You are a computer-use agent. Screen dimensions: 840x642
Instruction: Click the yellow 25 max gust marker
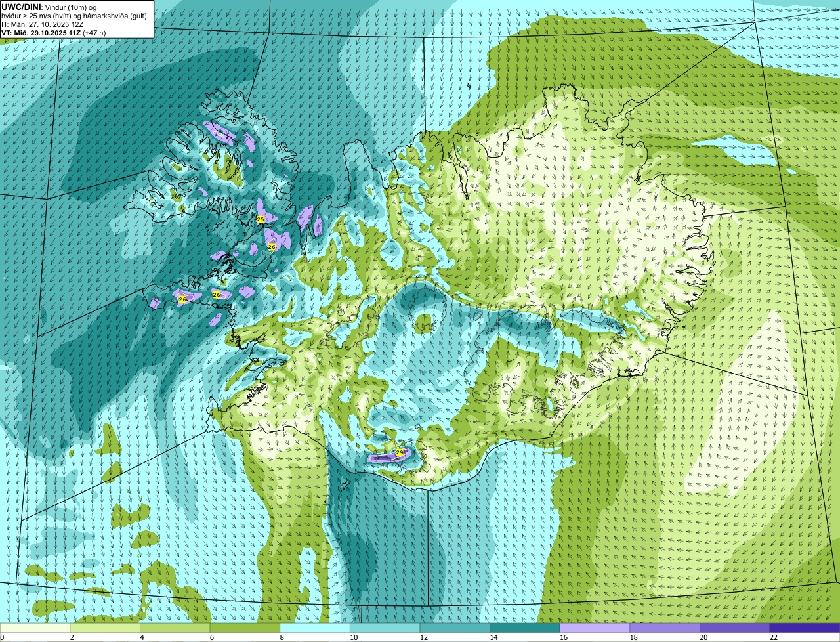click(x=260, y=219)
